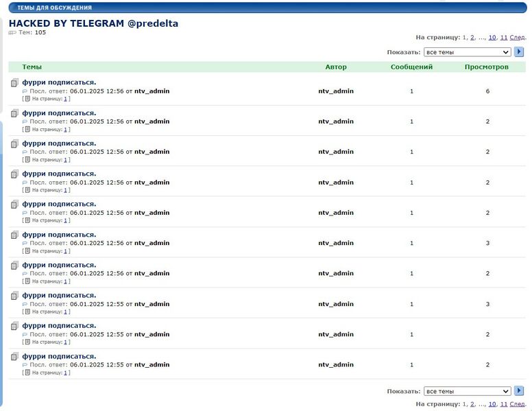Select author ntv_admin in 12:55 row with 3 views

point(335,304)
